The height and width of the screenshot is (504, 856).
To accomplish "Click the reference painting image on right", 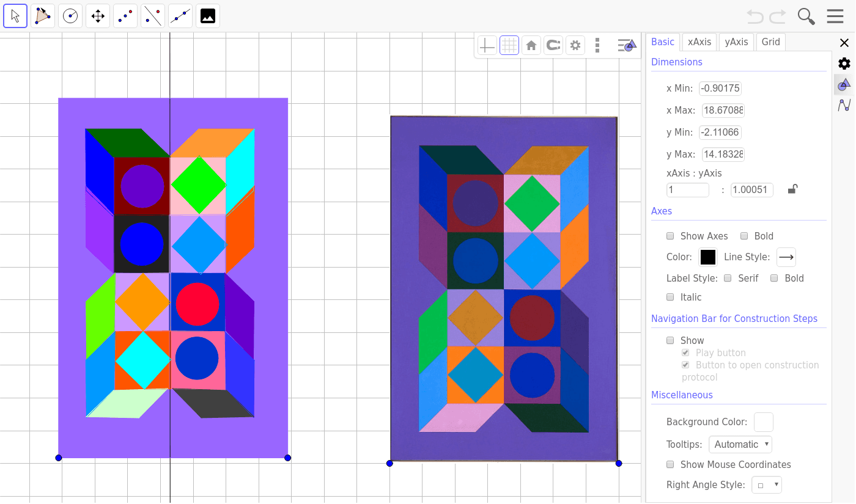I will tap(504, 288).
